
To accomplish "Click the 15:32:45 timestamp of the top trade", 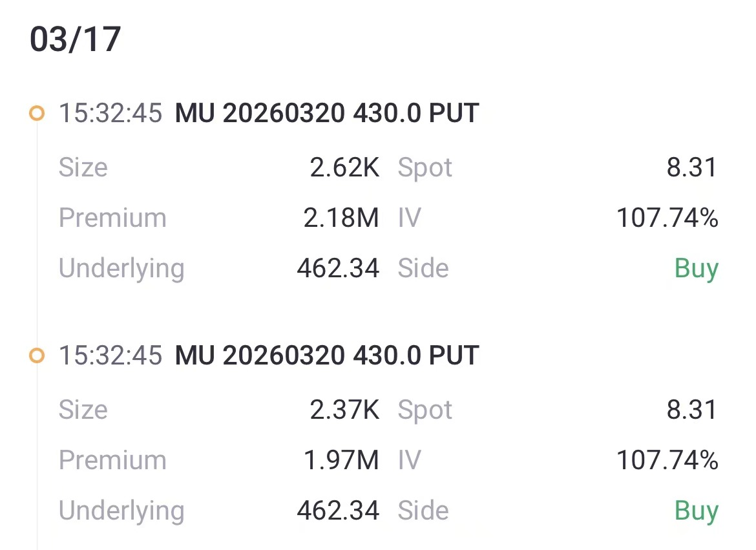I will pos(110,113).
